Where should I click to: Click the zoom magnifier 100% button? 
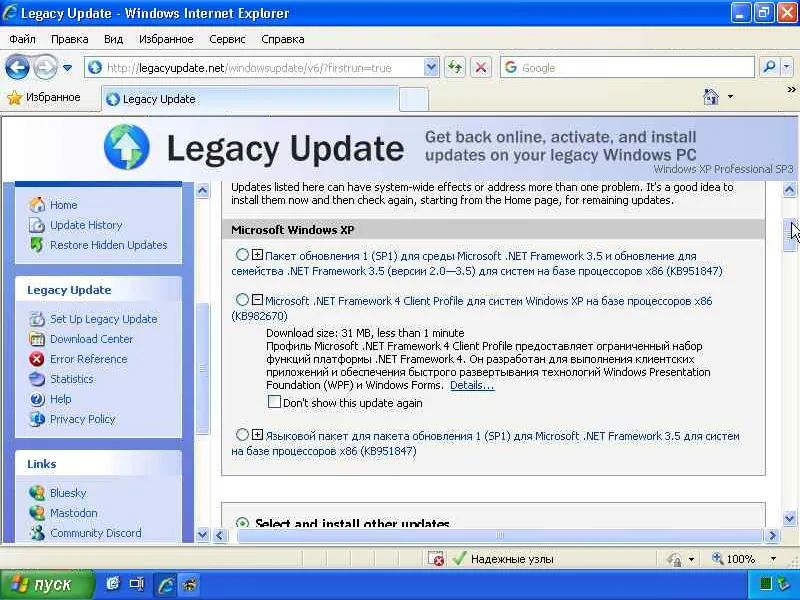(734, 559)
